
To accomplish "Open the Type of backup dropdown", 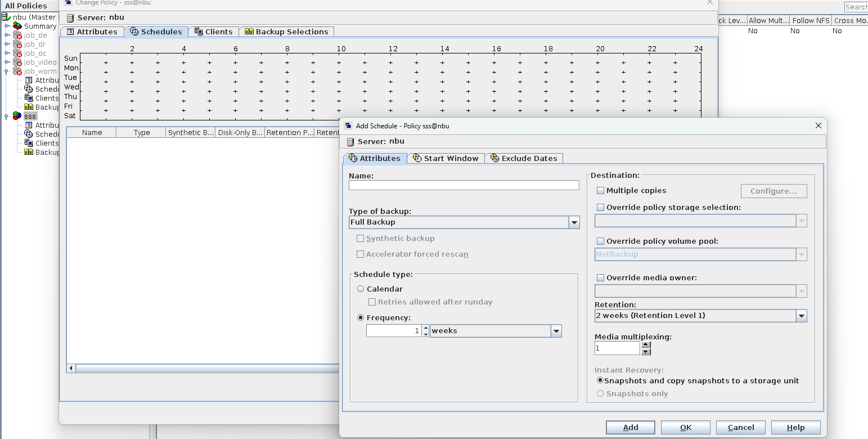I will click(574, 222).
